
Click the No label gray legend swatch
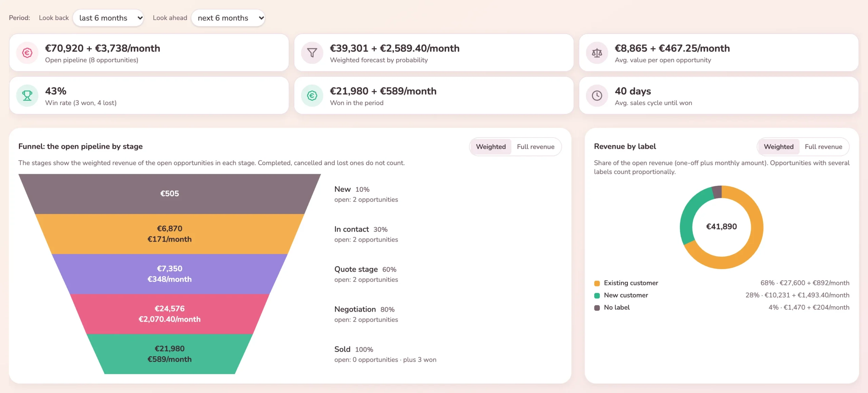coord(597,308)
